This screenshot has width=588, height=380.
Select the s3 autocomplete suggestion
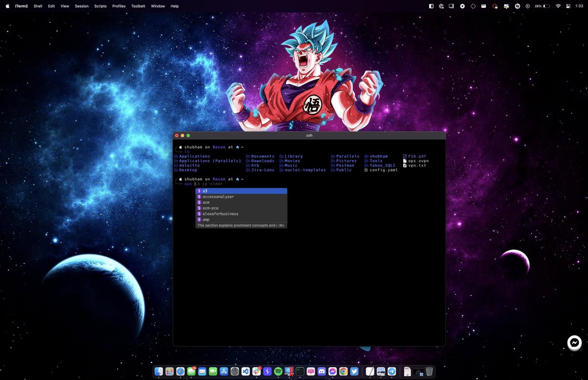coord(241,191)
